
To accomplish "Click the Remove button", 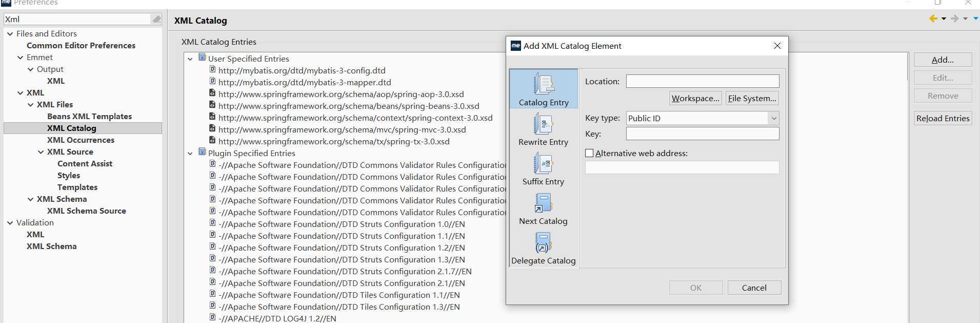I will point(943,96).
